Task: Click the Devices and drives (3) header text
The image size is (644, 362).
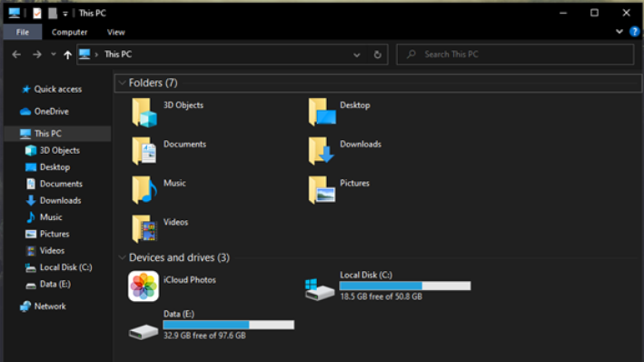Action: click(x=179, y=257)
